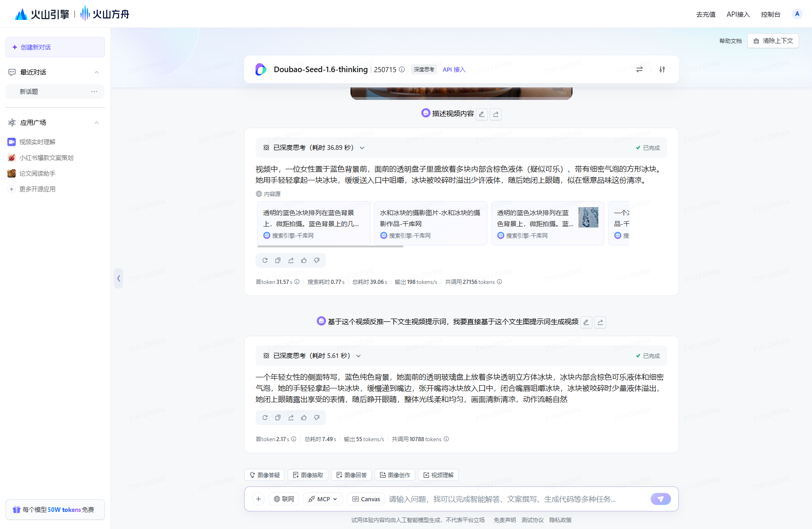Go to 去充值 in top bar
The height and width of the screenshot is (529, 812).
[x=706, y=14]
